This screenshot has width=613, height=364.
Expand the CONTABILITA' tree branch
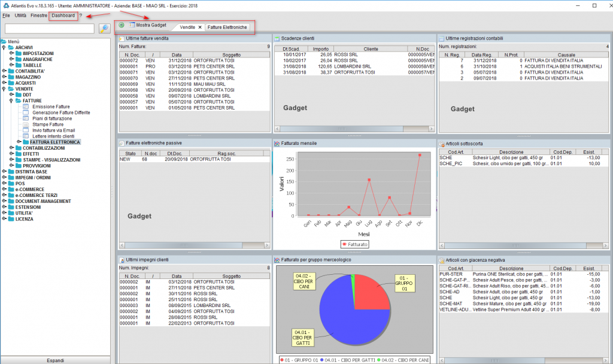[5, 71]
